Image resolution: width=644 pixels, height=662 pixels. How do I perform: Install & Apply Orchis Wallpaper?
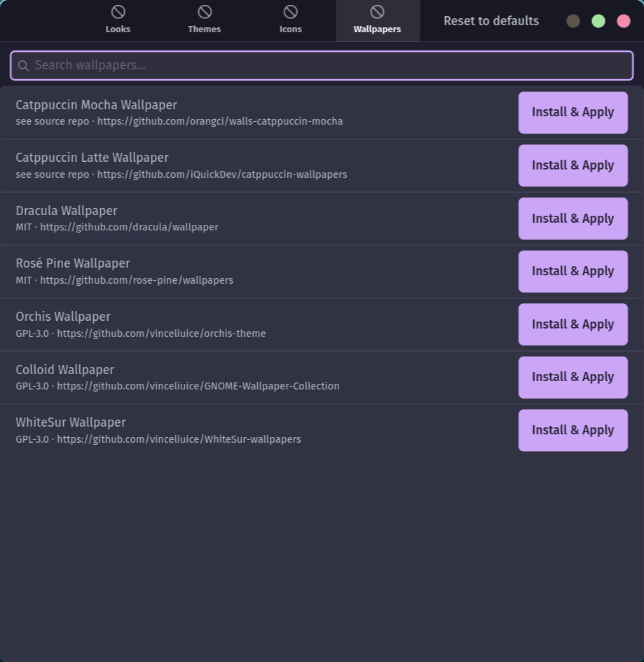(x=573, y=324)
